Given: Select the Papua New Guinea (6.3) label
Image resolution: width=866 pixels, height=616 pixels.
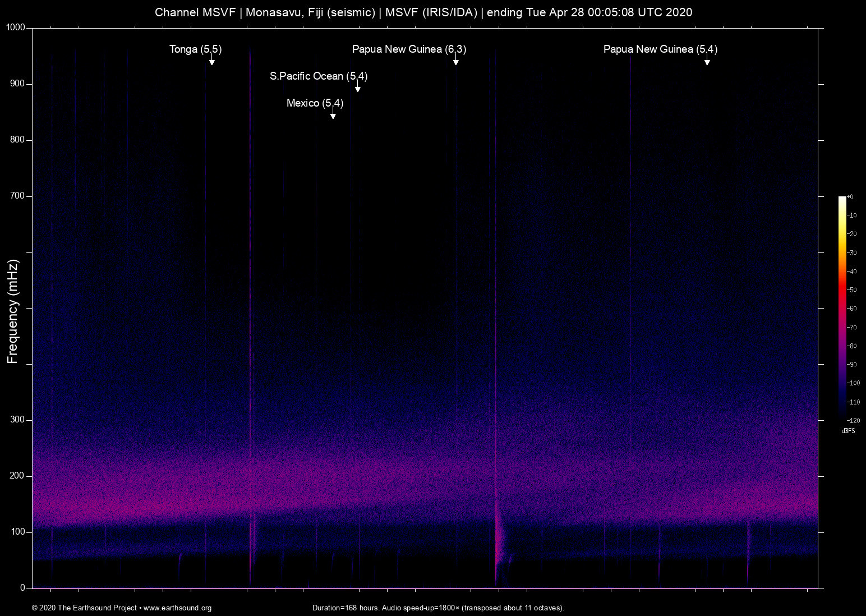Looking at the screenshot, I should click(409, 49).
